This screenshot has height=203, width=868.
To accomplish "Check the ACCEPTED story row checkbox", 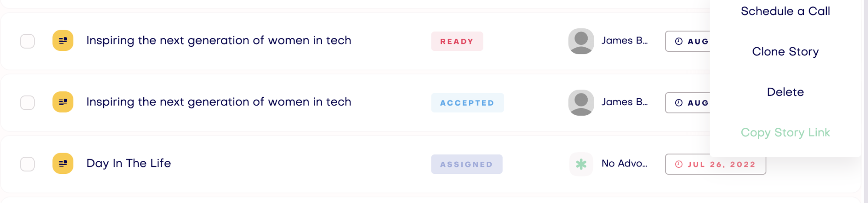I will pyautogui.click(x=27, y=103).
